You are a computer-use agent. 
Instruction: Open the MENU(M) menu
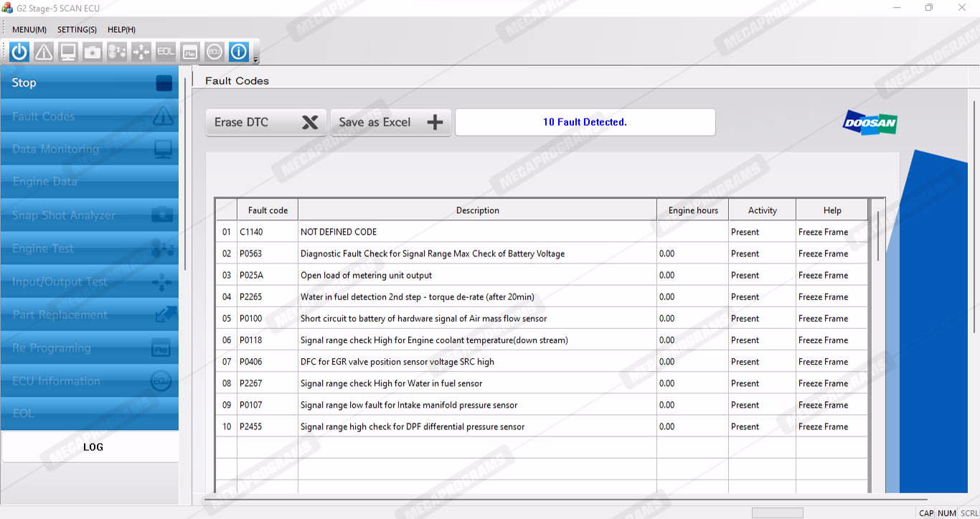tap(29, 29)
